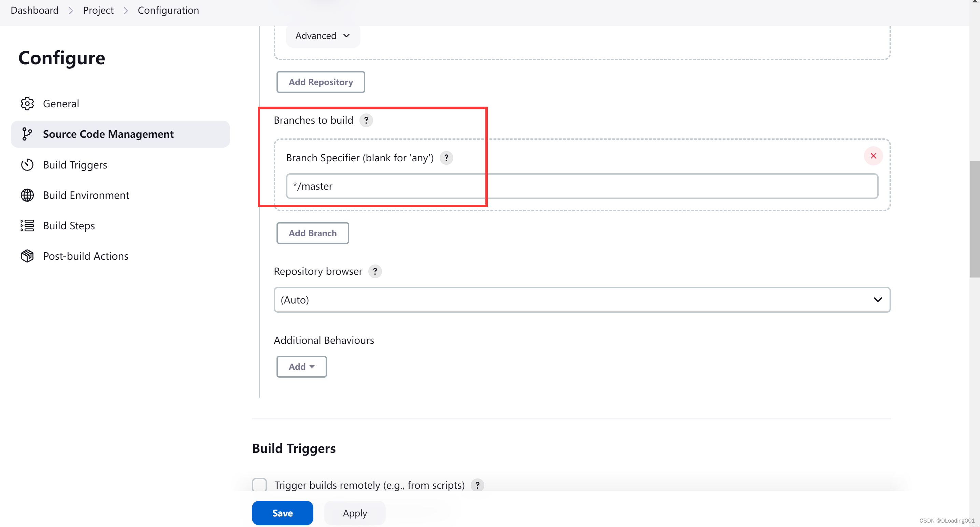The image size is (980, 527).
Task: Open General settings via the gear icon
Action: point(27,103)
